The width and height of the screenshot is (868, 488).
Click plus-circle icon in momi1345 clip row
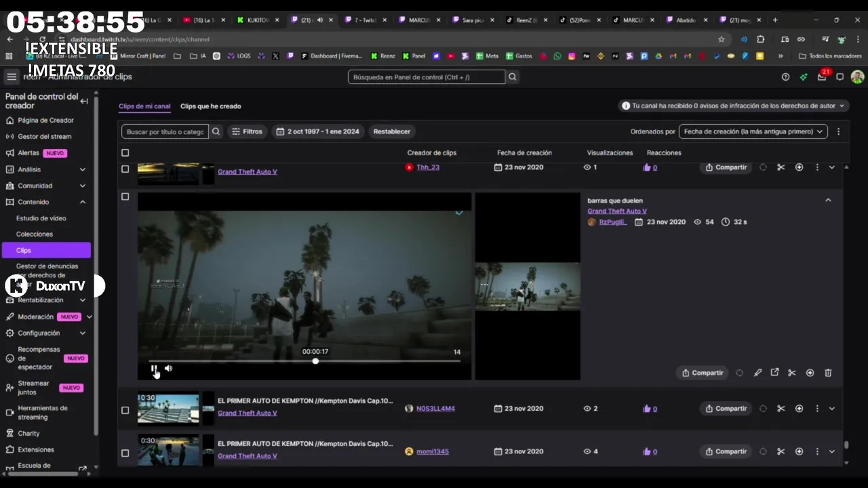[x=799, y=451]
